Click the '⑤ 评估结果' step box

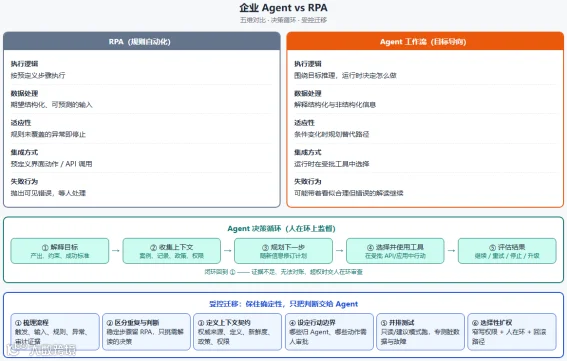[x=507, y=251]
